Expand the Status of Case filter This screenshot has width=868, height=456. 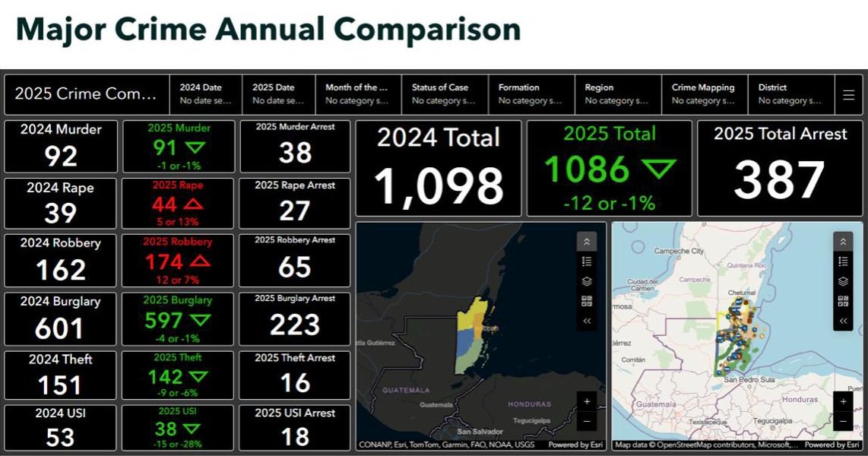point(445,94)
